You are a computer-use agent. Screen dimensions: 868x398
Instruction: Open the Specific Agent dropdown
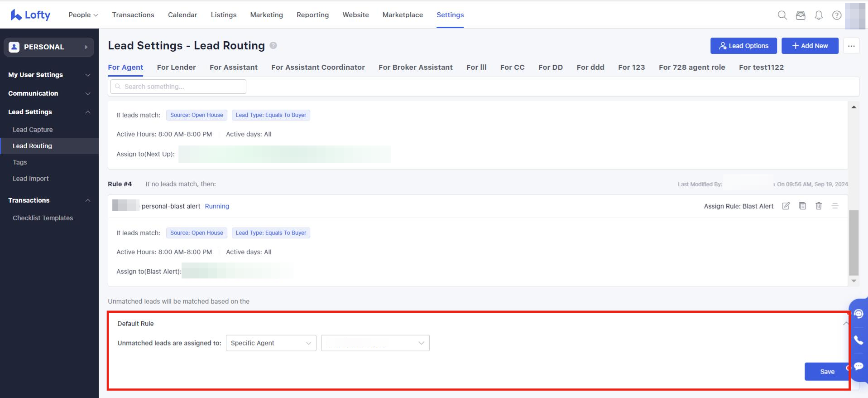(x=271, y=343)
